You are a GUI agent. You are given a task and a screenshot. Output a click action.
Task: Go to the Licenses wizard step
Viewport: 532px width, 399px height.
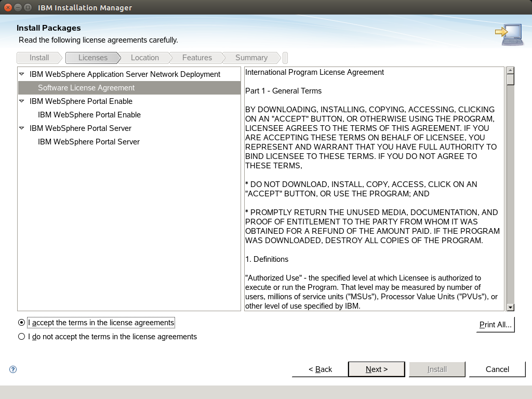93,58
